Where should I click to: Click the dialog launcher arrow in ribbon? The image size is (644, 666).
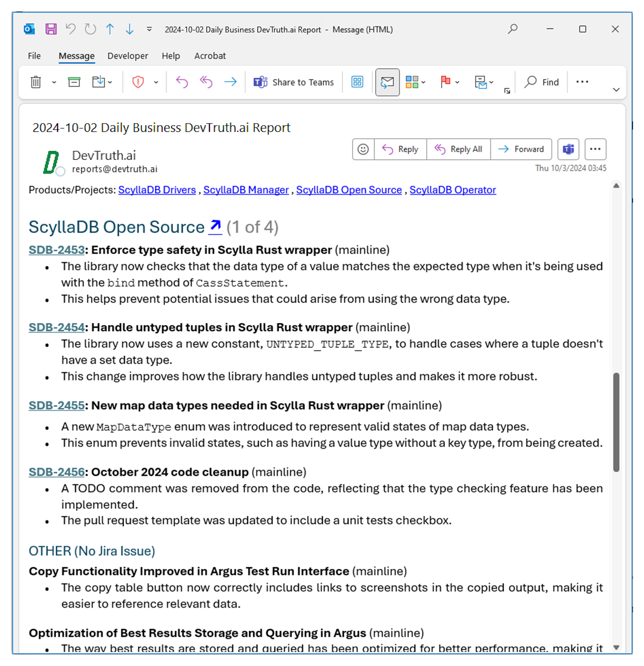(x=507, y=91)
